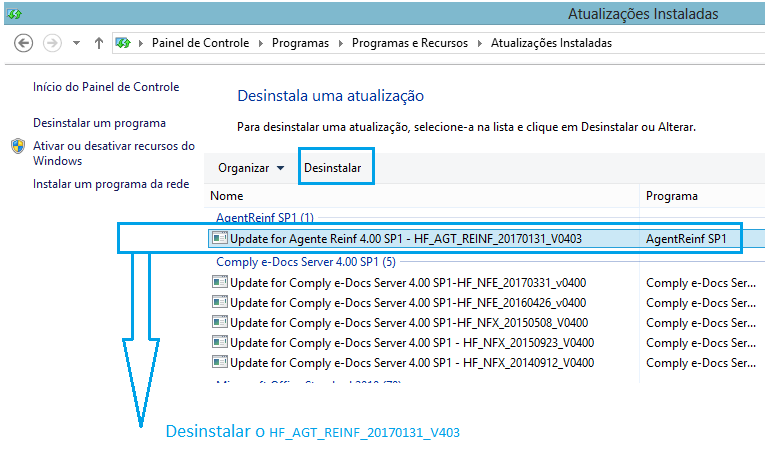The image size is (767, 464).
Task: Click icon of HF_NFX_20140912_V0400 update
Action: click(220, 362)
